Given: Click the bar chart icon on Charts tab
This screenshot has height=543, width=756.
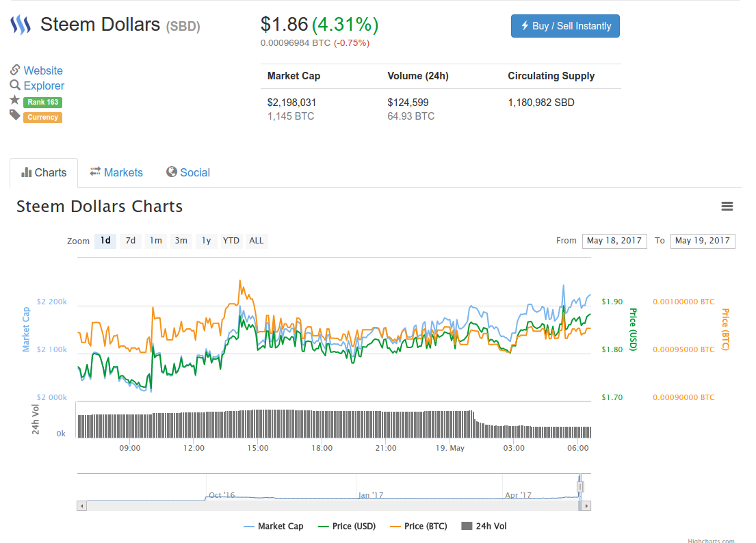Looking at the screenshot, I should pos(26,172).
